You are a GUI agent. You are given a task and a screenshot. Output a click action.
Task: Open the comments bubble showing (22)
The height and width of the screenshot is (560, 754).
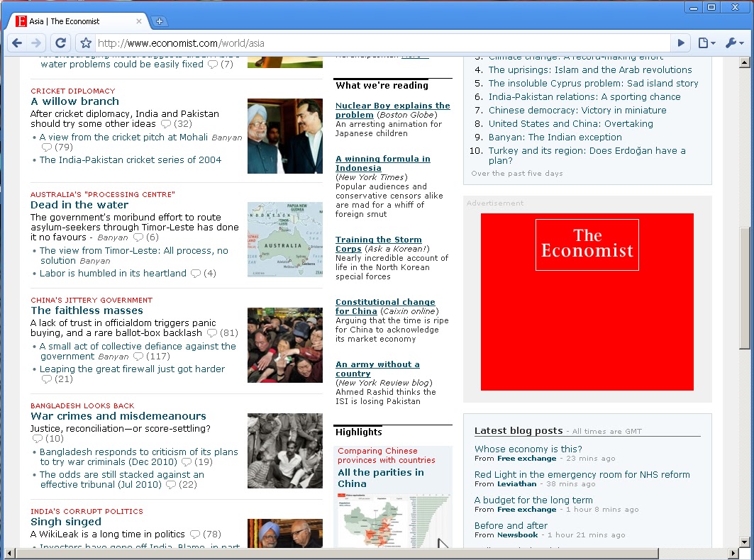[x=170, y=485]
